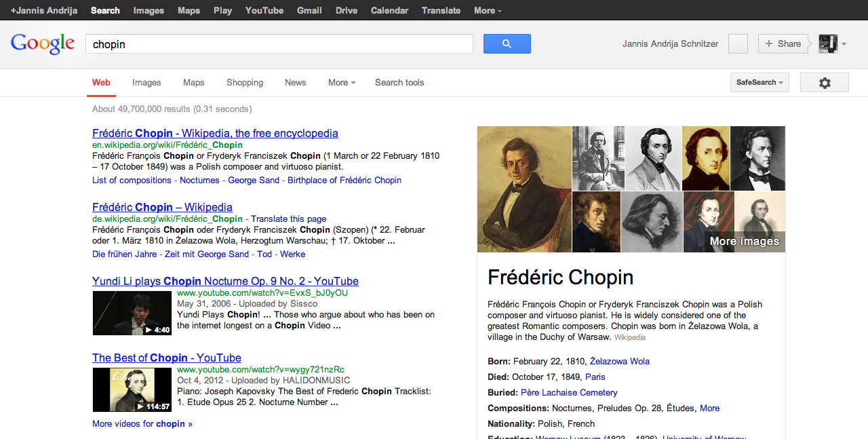Screen dimensions: 868x439
Task: Open the News results tab
Action: point(295,83)
